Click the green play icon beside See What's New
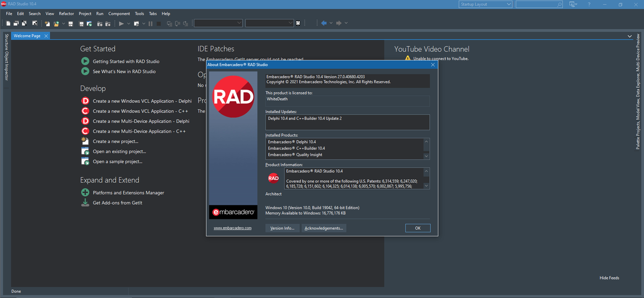The image size is (644, 298). (x=85, y=71)
